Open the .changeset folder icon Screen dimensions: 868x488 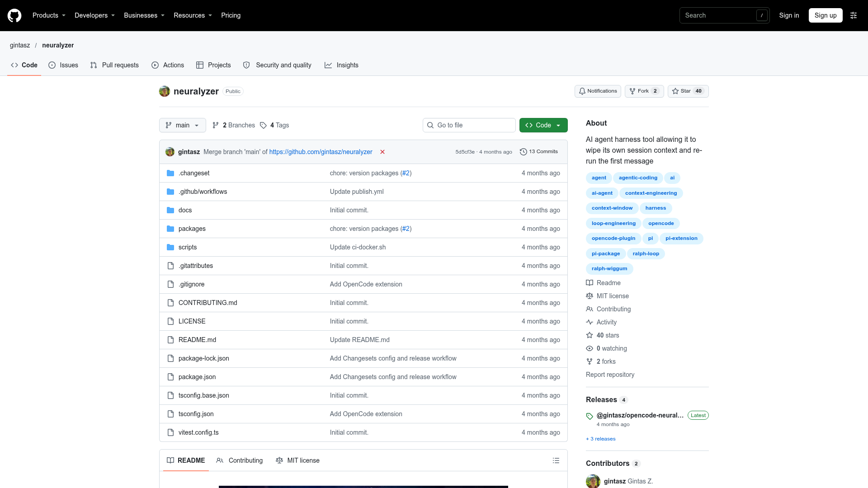(170, 173)
